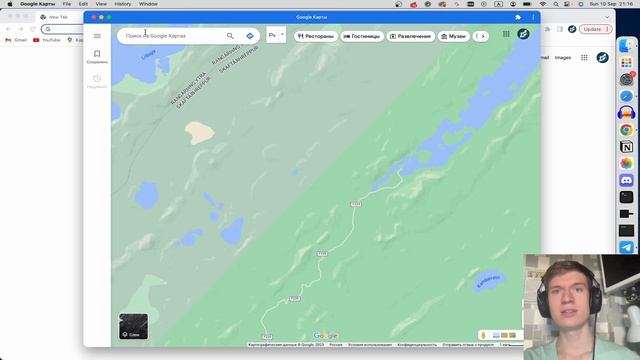This screenshot has width=640, height=360.
Task: Open Images link on New Tab page
Action: point(563,58)
